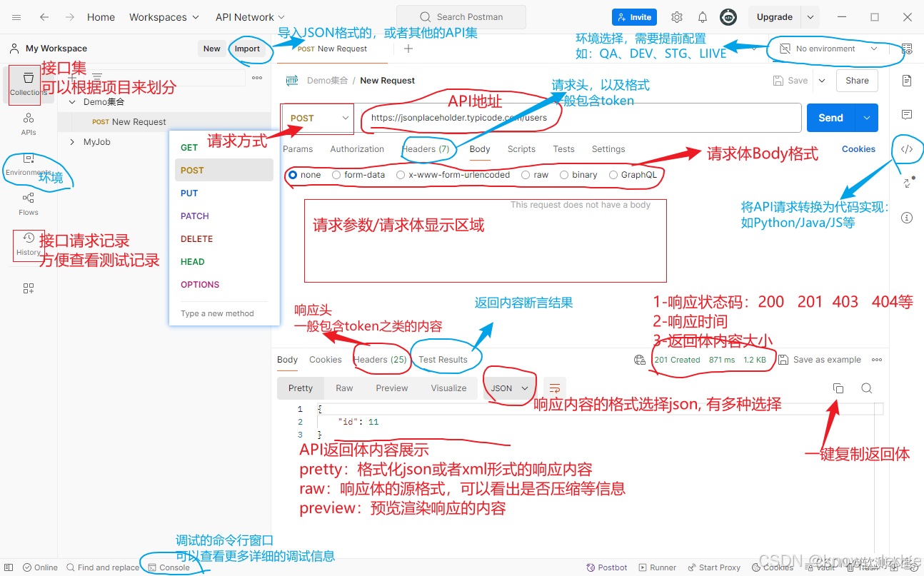Open the Environments panel
Image resolution: width=924 pixels, height=576 pixels.
tap(28, 166)
